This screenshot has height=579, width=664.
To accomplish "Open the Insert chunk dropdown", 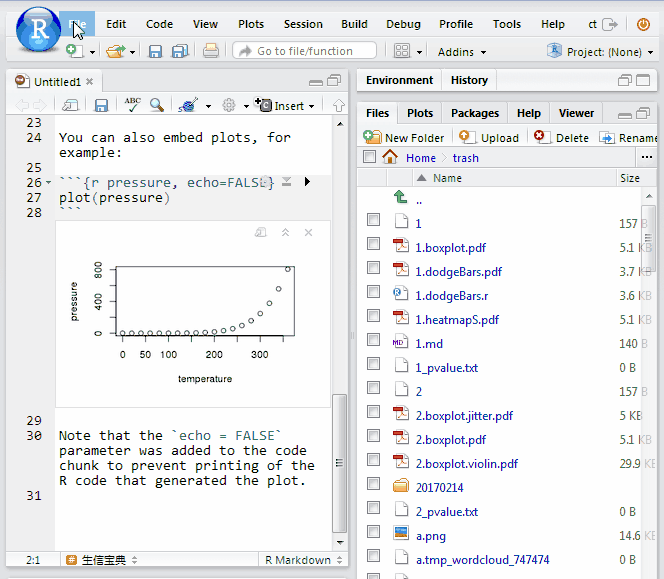I will (285, 105).
